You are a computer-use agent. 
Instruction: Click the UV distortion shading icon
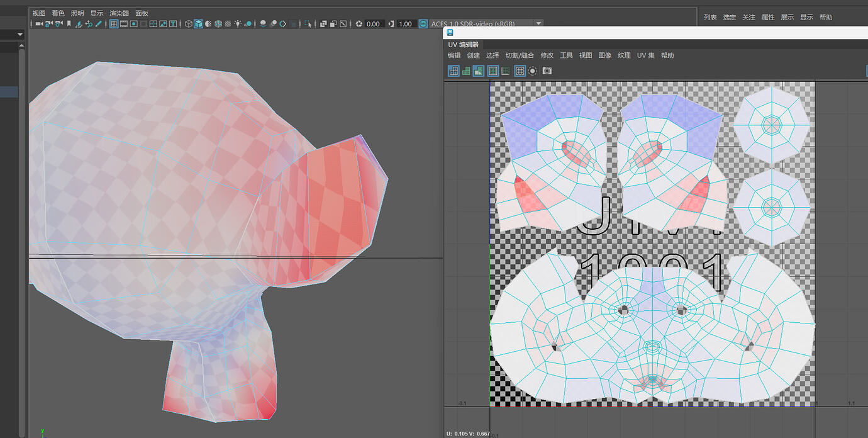(479, 71)
